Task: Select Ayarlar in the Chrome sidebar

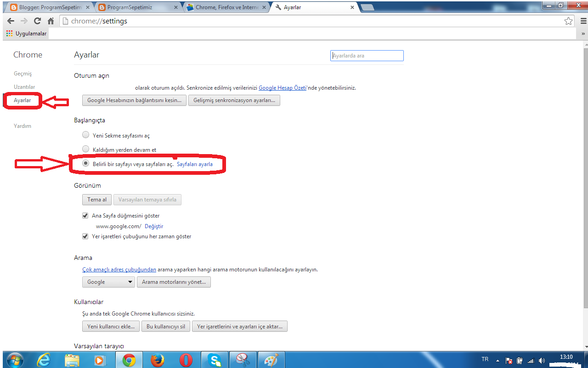Action: tap(23, 100)
